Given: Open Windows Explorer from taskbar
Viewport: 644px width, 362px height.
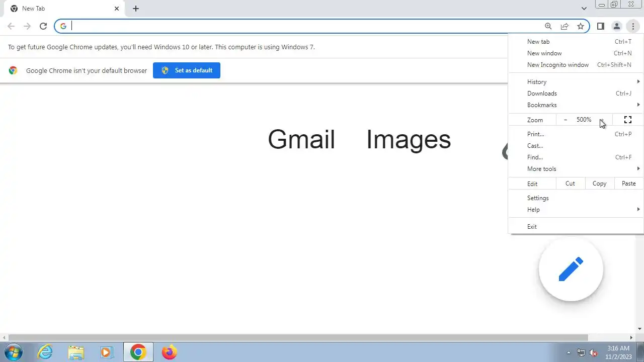Looking at the screenshot, I should (x=76, y=352).
